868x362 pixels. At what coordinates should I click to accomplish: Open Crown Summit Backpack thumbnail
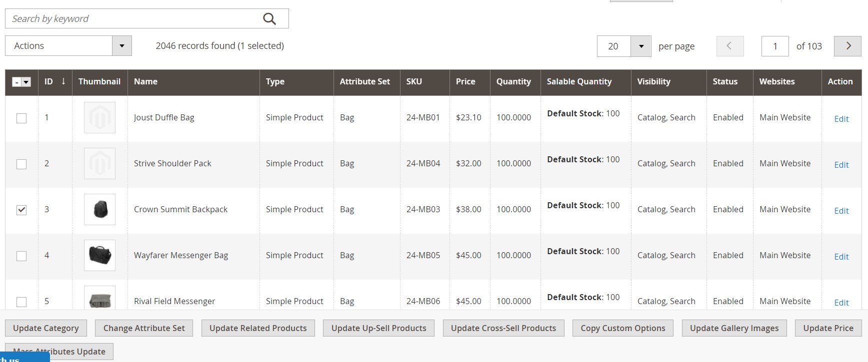(x=100, y=210)
